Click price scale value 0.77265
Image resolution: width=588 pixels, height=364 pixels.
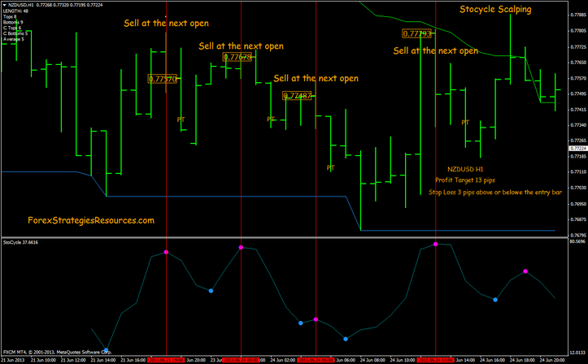(578, 141)
